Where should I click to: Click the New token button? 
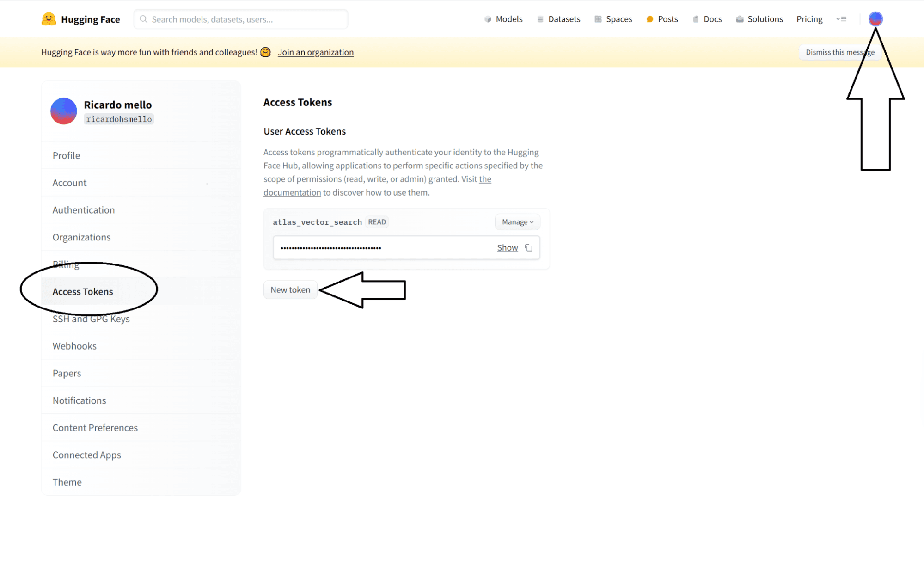[x=290, y=290]
